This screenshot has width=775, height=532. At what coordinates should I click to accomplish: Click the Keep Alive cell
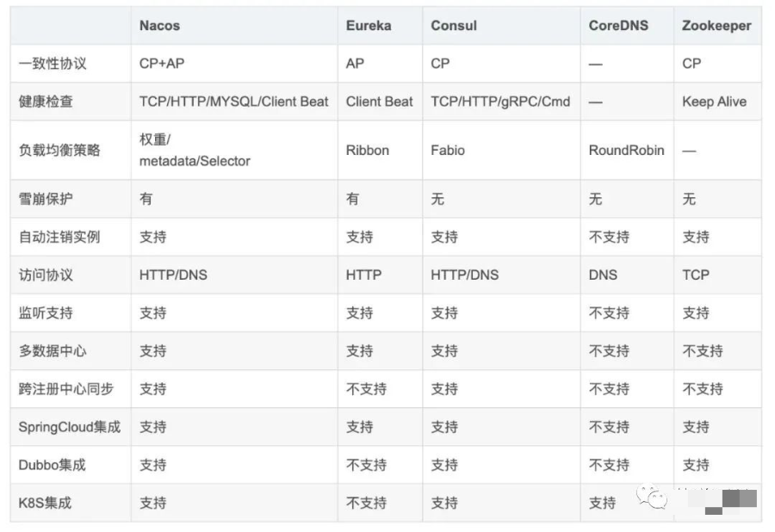pyautogui.click(x=714, y=102)
